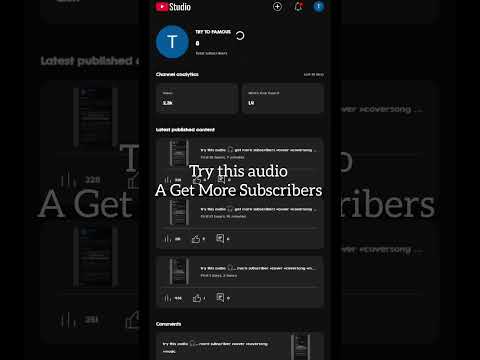Open the notifications bell

[x=298, y=6]
